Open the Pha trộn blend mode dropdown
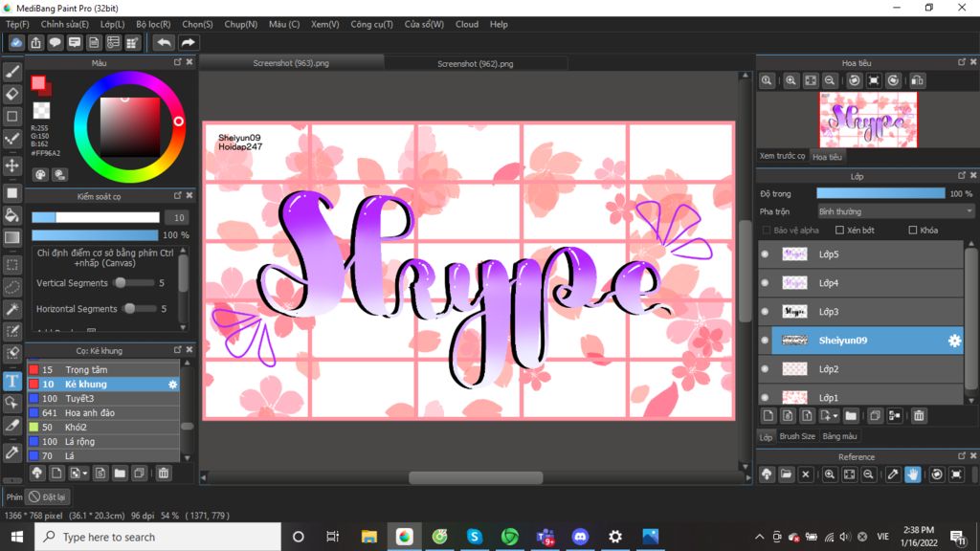This screenshot has width=980, height=551. pos(896,211)
